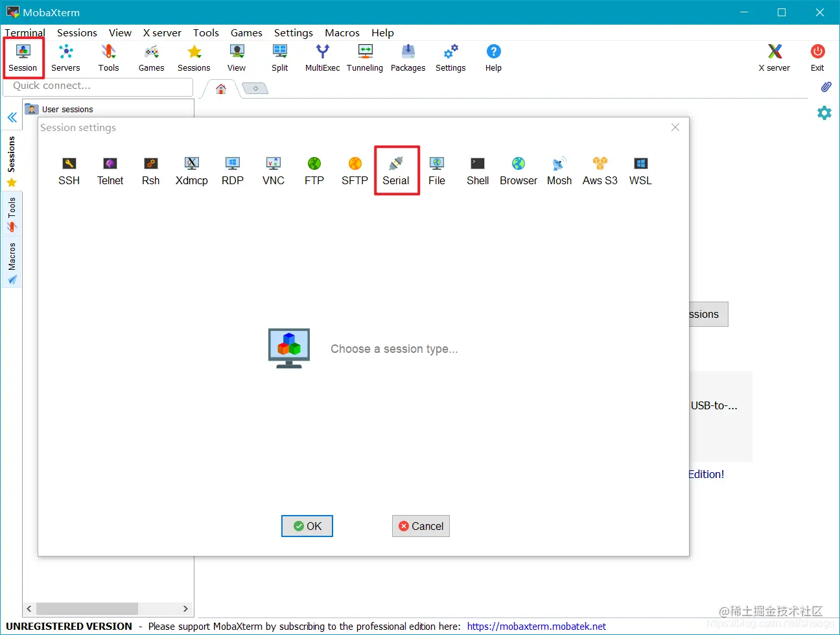Click the sidebar horizontal scrollbar thumb

coord(87,609)
